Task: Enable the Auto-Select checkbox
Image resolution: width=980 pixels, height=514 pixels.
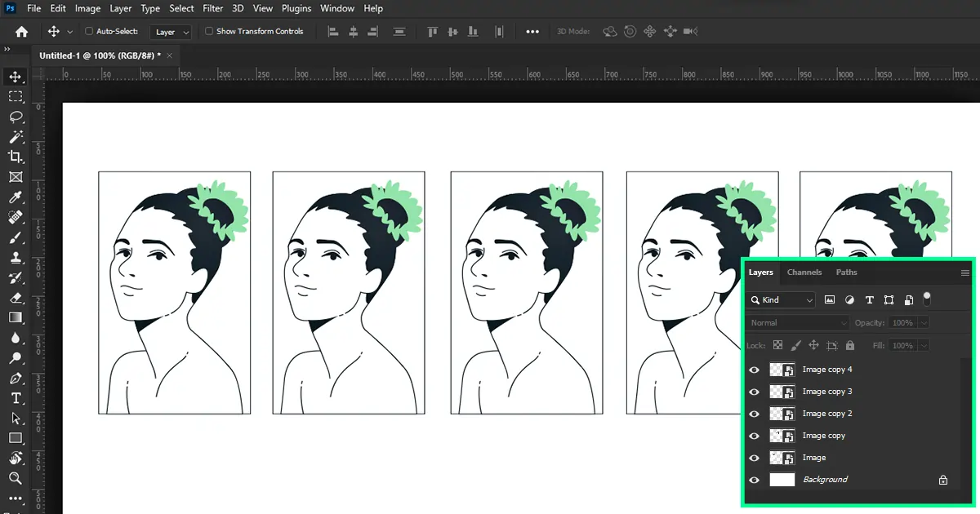Action: [89, 32]
